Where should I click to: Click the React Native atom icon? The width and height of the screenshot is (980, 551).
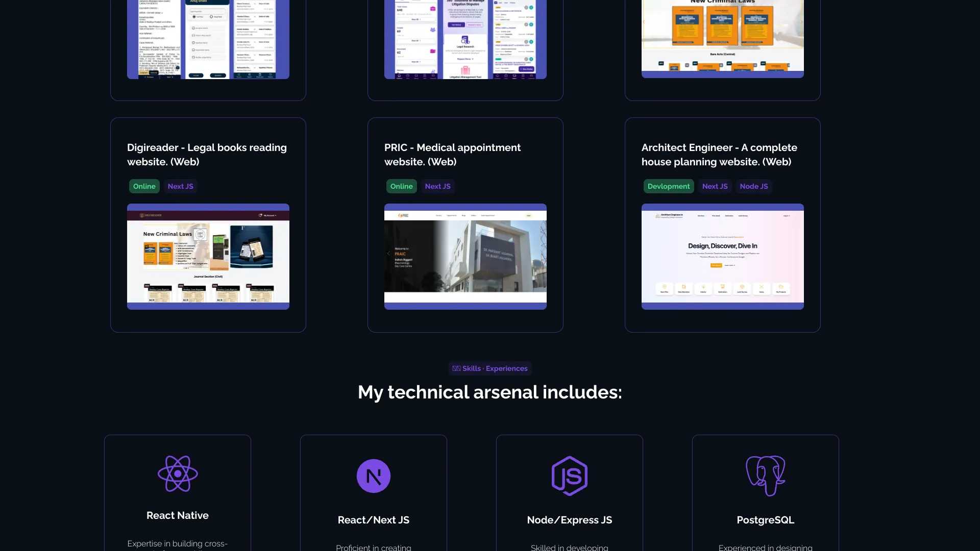click(x=178, y=474)
